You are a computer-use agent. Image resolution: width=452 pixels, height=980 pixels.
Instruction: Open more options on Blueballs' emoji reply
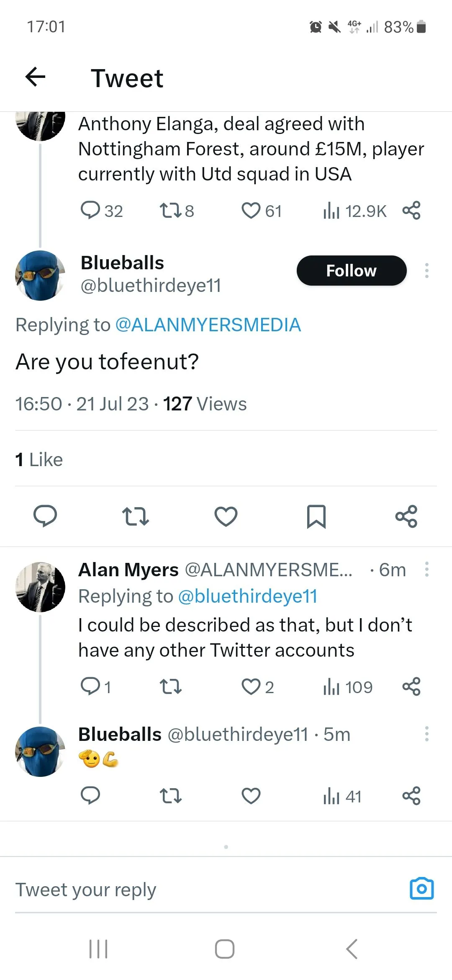[426, 734]
